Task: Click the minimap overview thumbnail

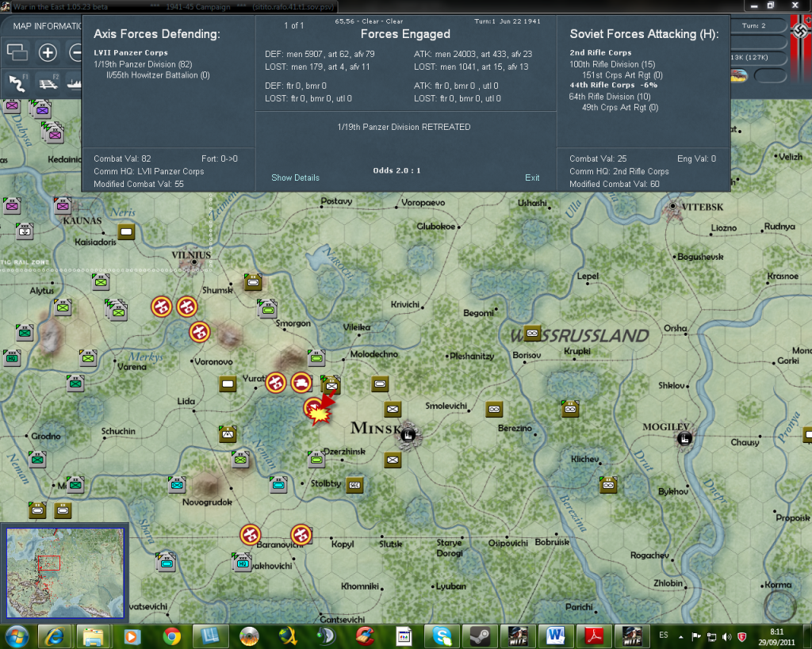Action: point(65,572)
